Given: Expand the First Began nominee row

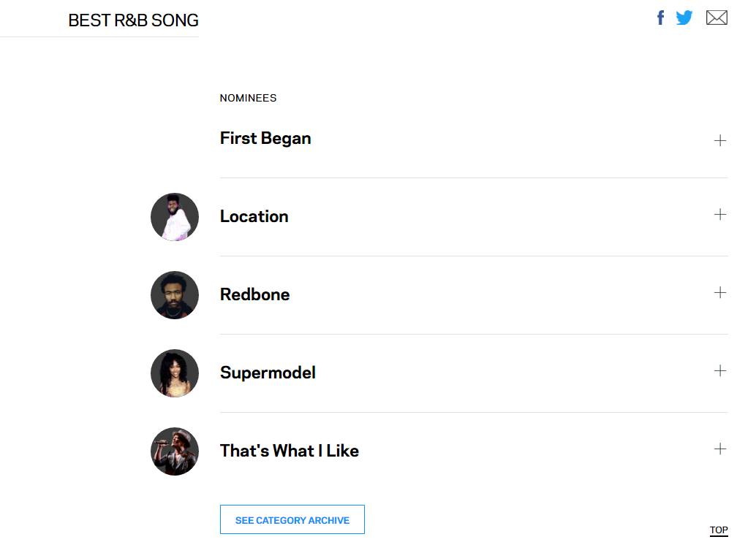Looking at the screenshot, I should point(720,140).
